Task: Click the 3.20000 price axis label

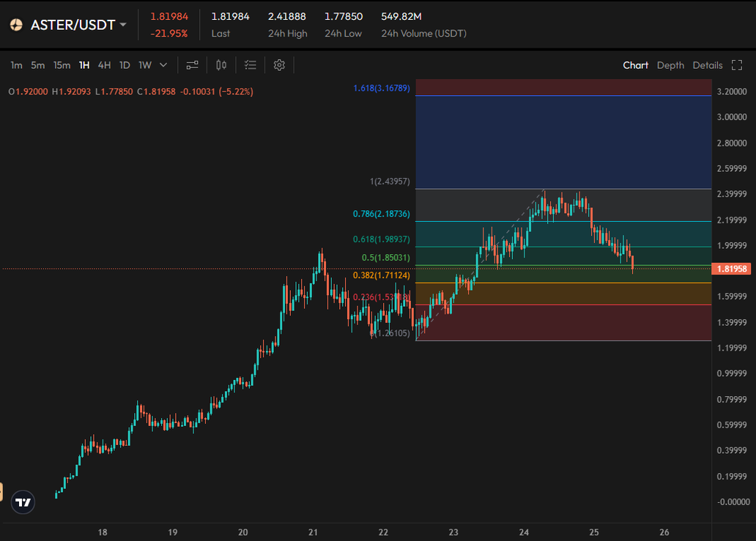Action: coord(732,92)
